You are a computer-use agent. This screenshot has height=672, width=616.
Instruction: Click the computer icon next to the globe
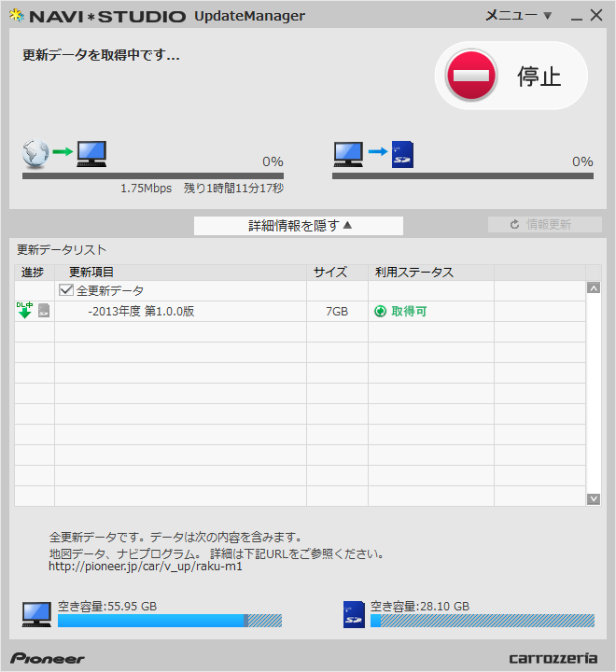tap(91, 154)
